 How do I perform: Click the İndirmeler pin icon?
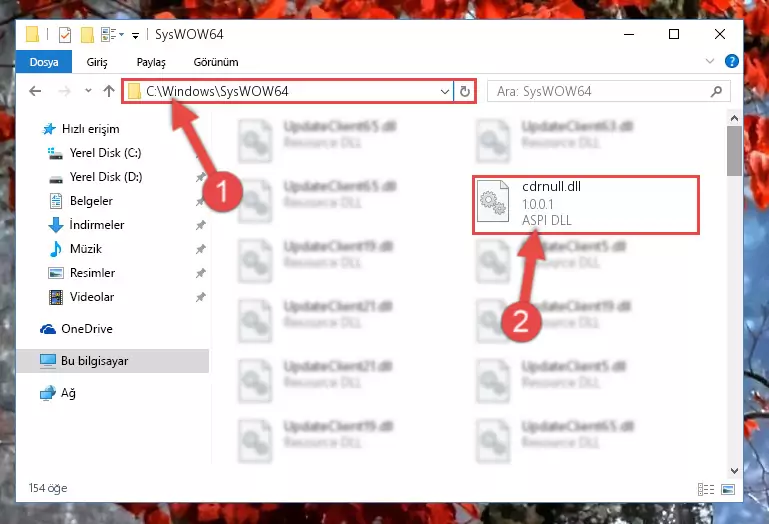[x=201, y=225]
